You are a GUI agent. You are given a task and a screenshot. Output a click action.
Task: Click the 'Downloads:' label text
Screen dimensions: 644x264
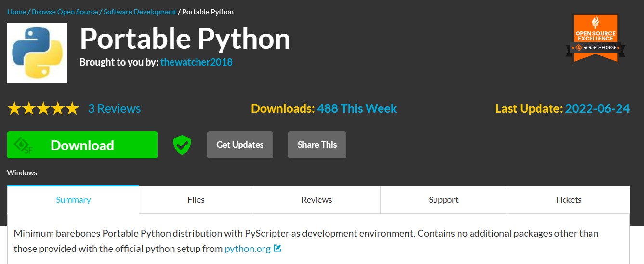(283, 108)
